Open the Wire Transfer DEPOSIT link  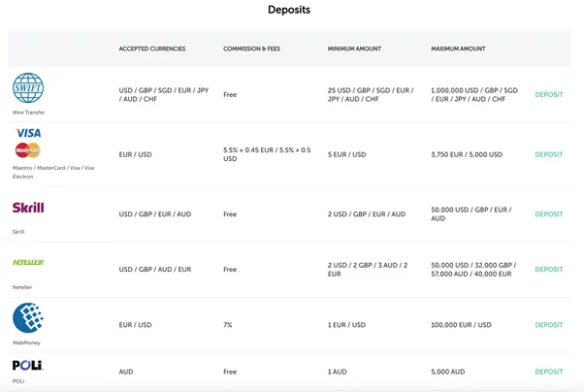coord(549,95)
